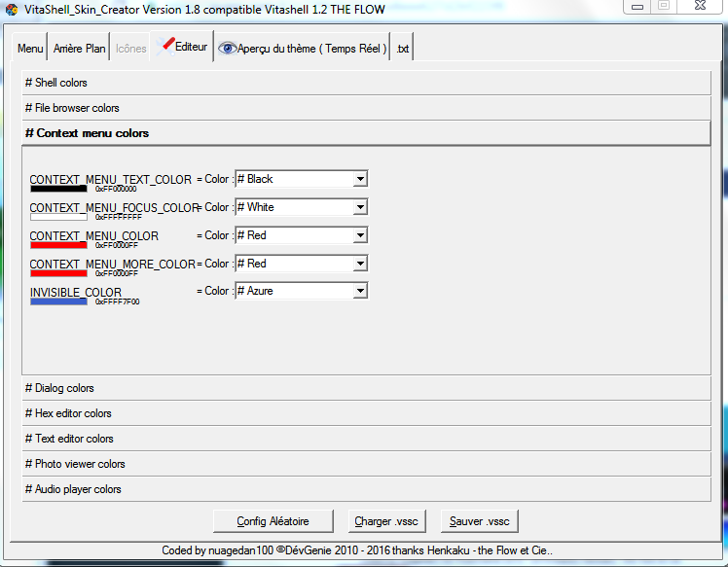Click the CONTEXT_MENU_MORE_COLOR label
The width and height of the screenshot is (728, 567).
point(113,265)
